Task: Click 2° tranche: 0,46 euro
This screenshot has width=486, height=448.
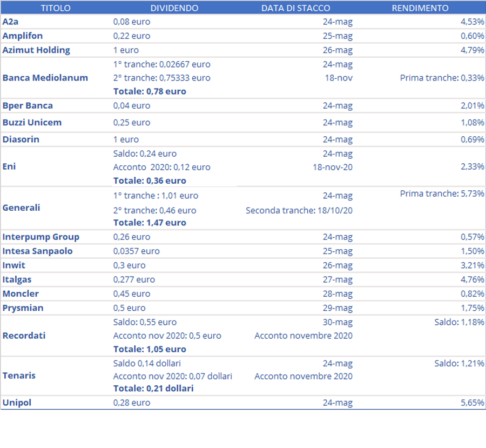Action: (154, 211)
